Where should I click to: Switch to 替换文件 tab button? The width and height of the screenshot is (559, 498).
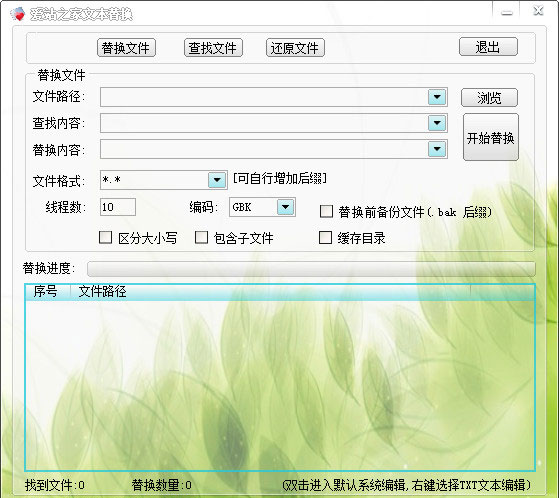[x=126, y=47]
